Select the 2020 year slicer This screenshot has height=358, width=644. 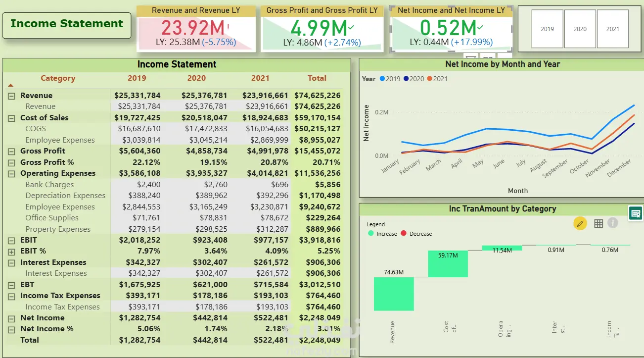coord(580,29)
